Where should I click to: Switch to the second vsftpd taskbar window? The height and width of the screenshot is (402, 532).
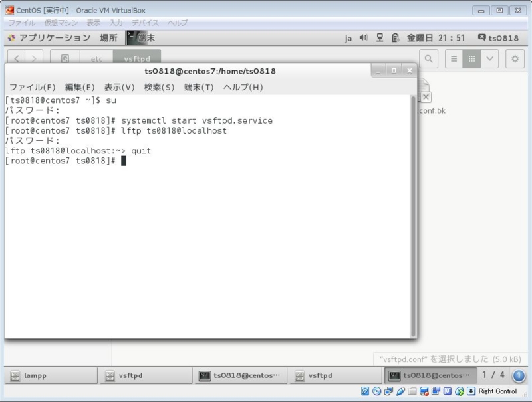coord(335,375)
